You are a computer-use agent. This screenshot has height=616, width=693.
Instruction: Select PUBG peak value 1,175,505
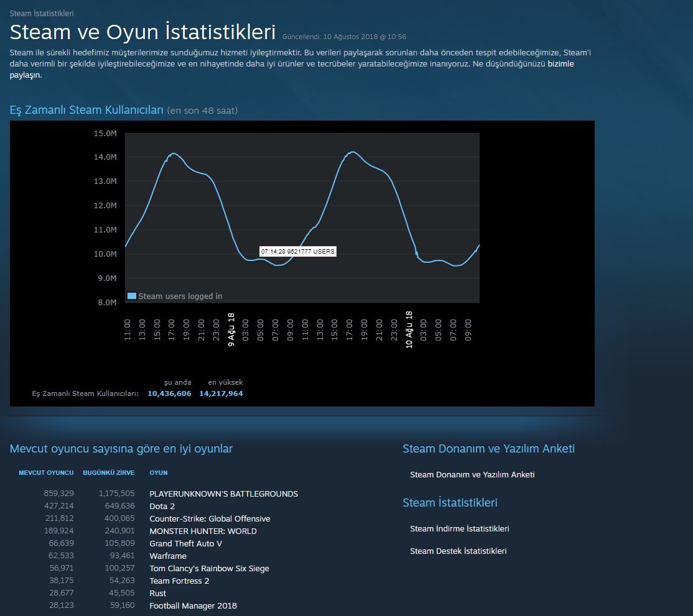coord(117,494)
